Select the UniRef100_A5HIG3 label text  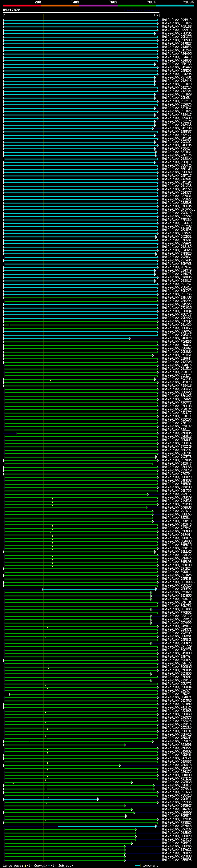click(176, 64)
